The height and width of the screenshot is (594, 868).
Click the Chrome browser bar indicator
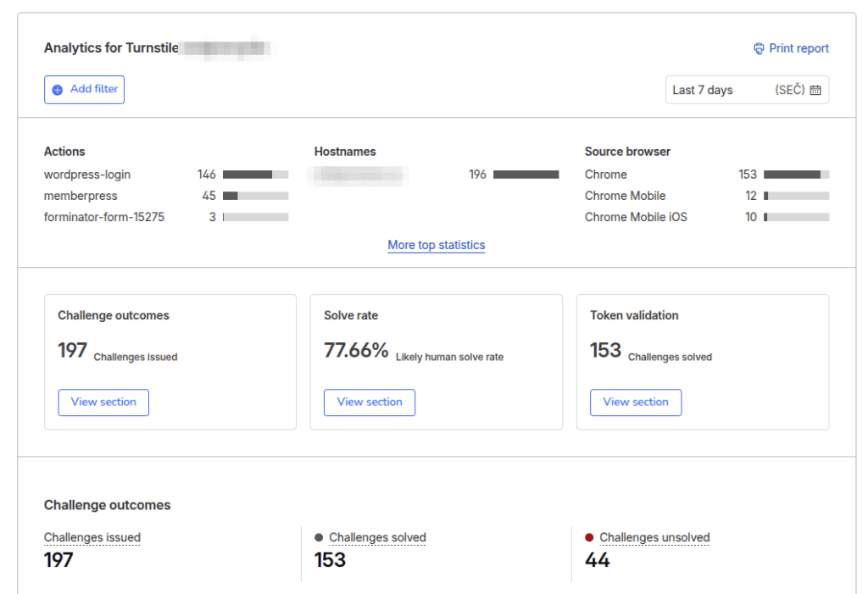(796, 175)
